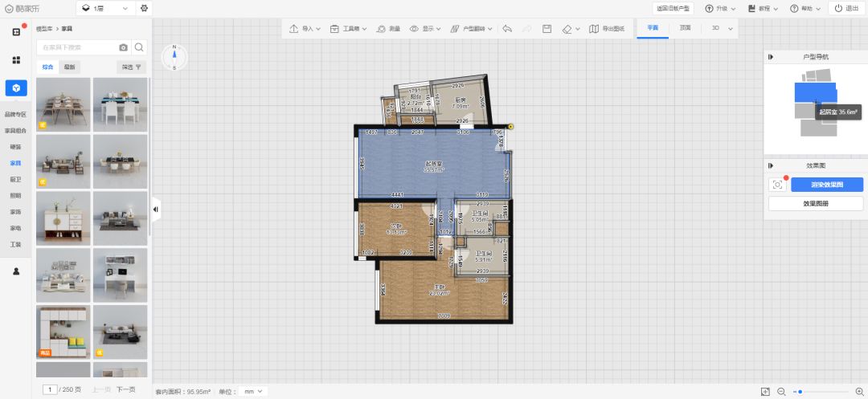Collapse the 效果图 panel
Screen dimensions: 868x399
(771, 165)
